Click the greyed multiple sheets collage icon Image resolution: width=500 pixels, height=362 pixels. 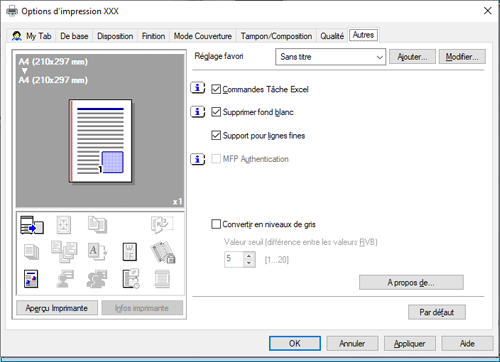click(64, 252)
